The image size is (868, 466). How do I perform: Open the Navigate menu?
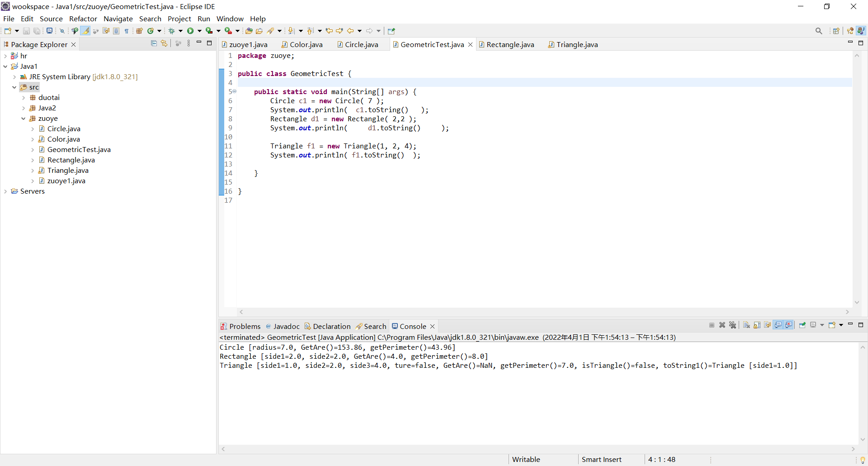pos(118,19)
